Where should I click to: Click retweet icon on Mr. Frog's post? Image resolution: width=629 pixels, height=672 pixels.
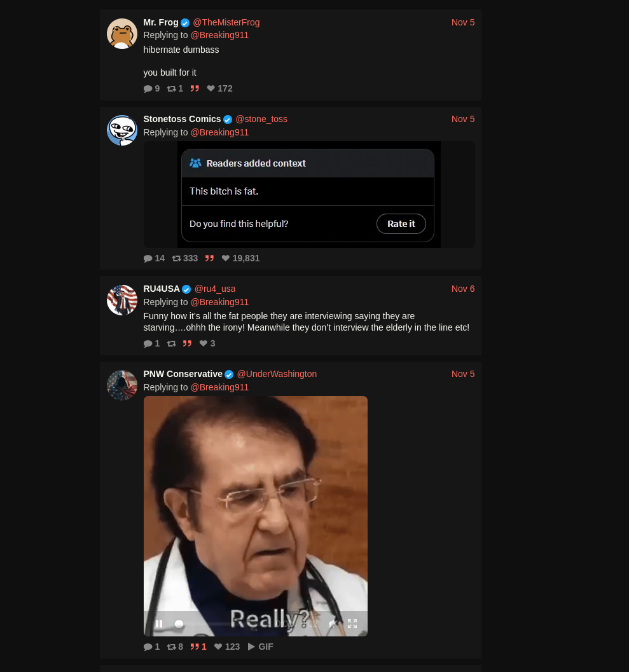point(172,89)
